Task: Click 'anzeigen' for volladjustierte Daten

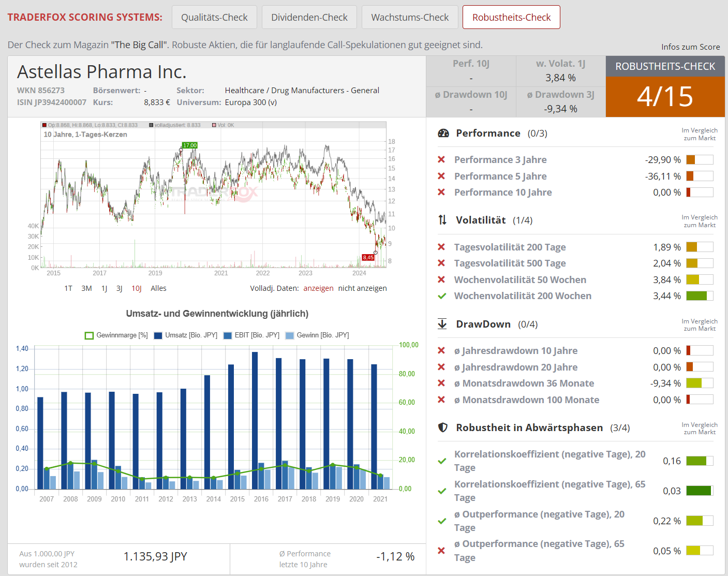Action: (x=318, y=288)
